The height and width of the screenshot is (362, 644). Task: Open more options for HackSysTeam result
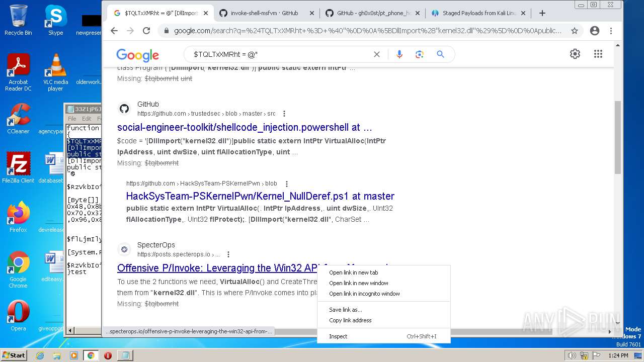(x=287, y=184)
